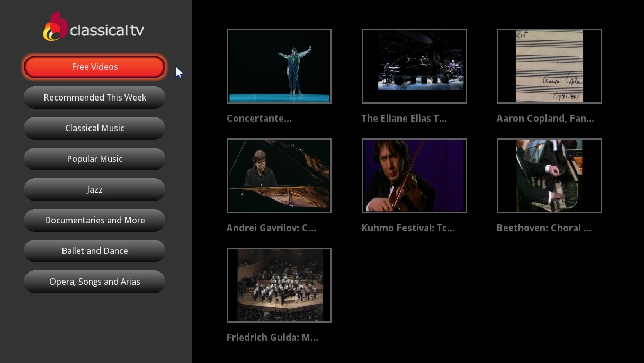The height and width of the screenshot is (363, 644).
Task: Select Beethoven Choral thumbnail
Action: pos(549,176)
